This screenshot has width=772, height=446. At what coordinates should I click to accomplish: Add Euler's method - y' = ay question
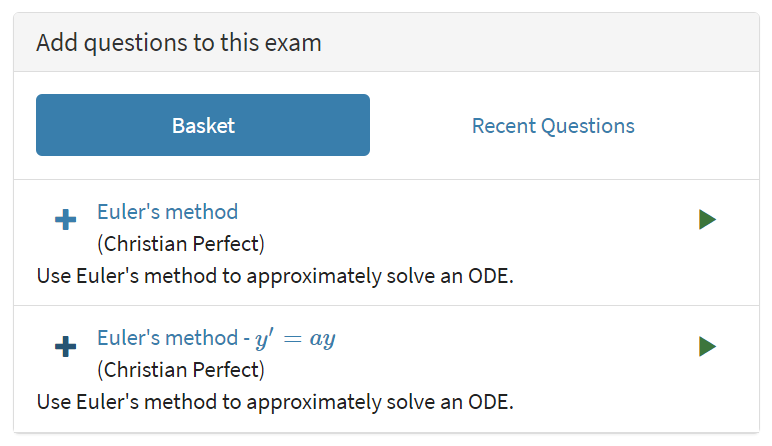coord(65,347)
